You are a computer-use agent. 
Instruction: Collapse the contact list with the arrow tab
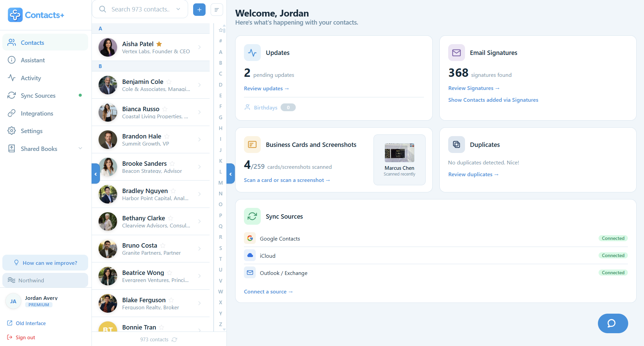coord(230,174)
